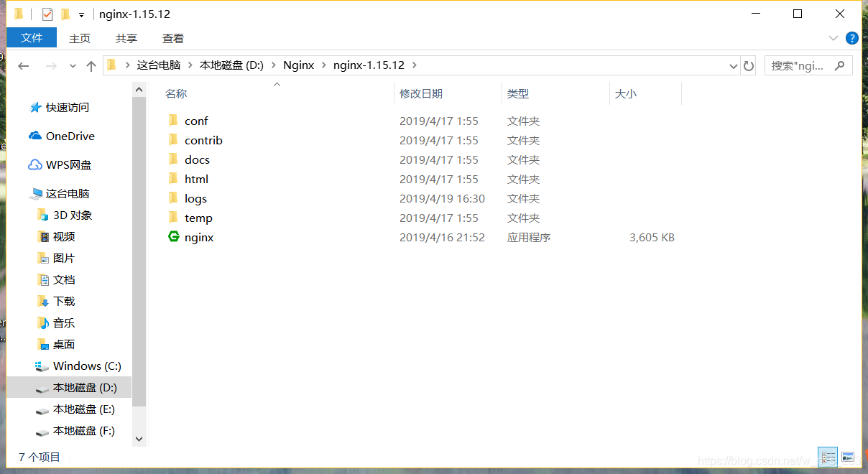Image resolution: width=868 pixels, height=474 pixels.
Task: Open the docs folder icon
Action: (172, 159)
